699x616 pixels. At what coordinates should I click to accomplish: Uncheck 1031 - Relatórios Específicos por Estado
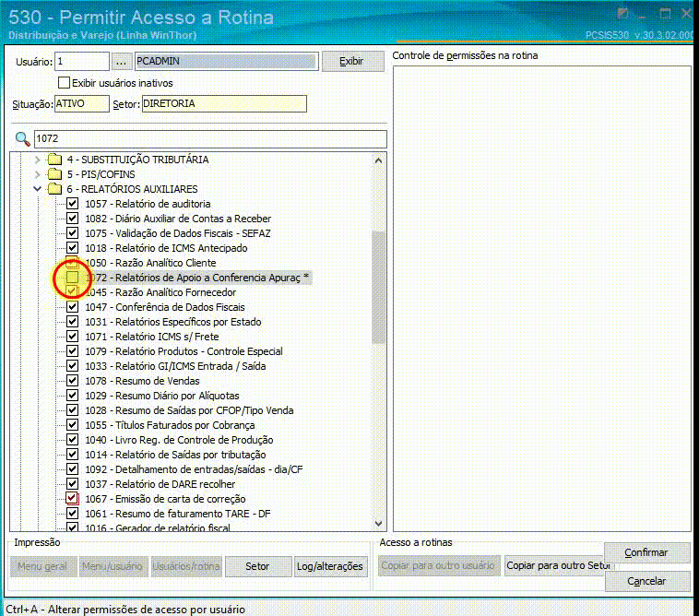(72, 322)
